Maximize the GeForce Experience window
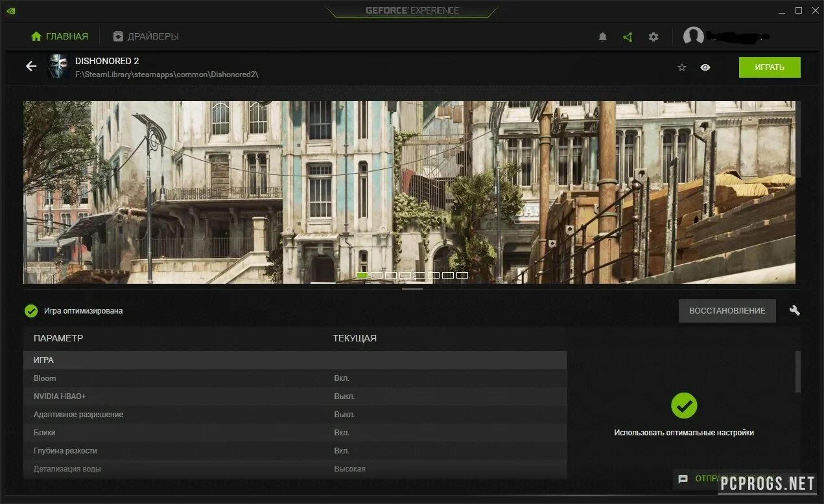Screen dimensions: 824x504 (799, 10)
